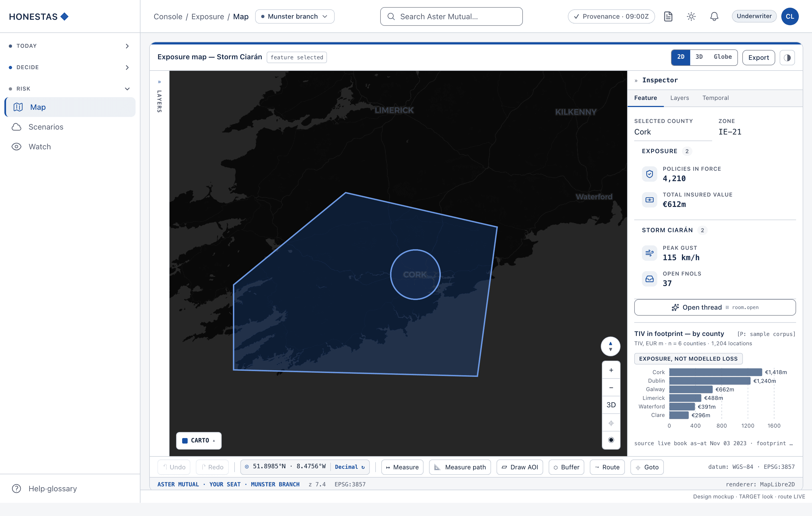The width and height of the screenshot is (812, 516).
Task: Click the Redo button
Action: pyautogui.click(x=212, y=467)
